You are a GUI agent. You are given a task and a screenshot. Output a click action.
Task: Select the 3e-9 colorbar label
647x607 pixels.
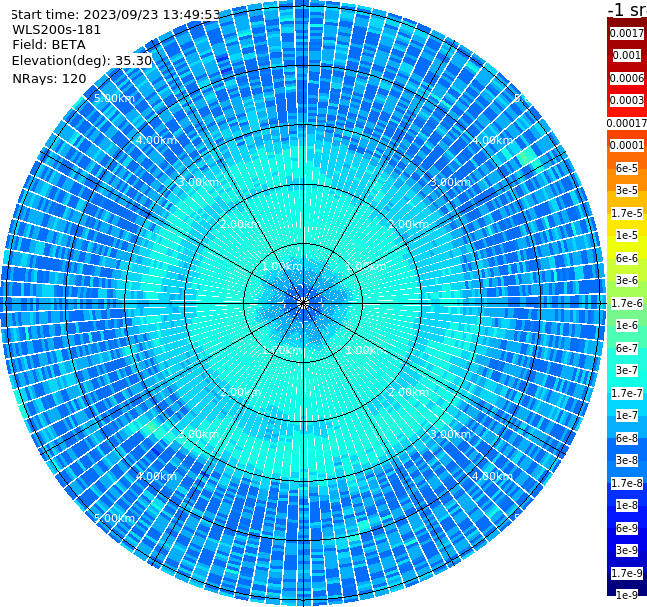[627, 550]
